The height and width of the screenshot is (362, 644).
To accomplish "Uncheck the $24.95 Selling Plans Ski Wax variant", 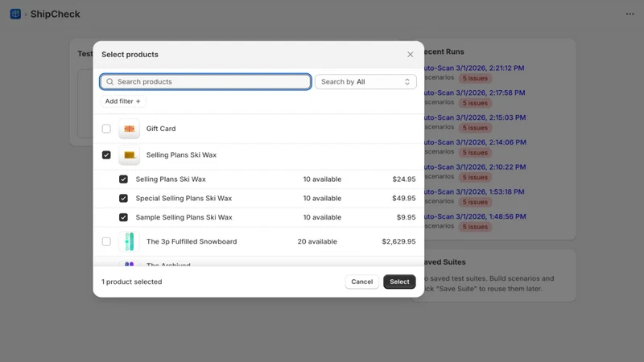I will 123,179.
